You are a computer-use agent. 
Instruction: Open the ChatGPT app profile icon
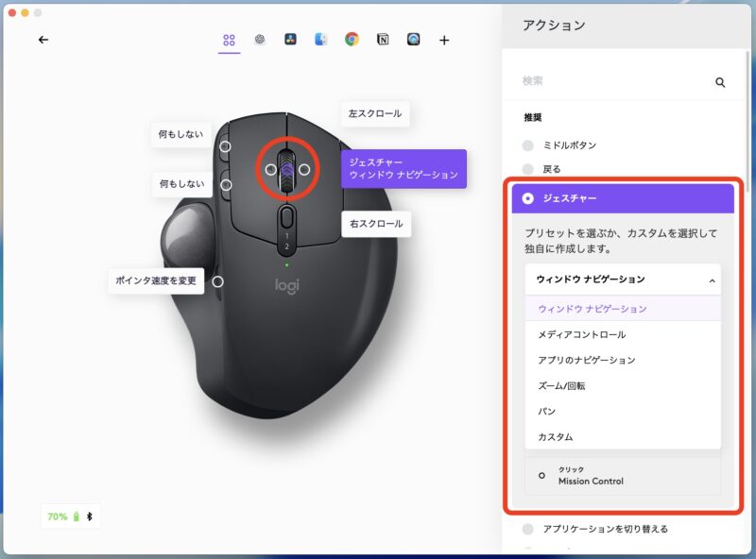[260, 40]
